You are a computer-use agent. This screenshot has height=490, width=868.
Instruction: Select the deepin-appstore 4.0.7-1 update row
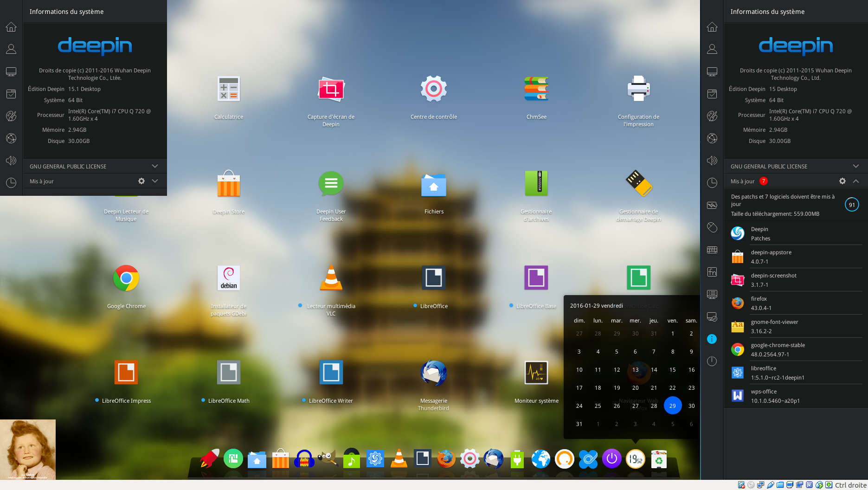coord(796,257)
